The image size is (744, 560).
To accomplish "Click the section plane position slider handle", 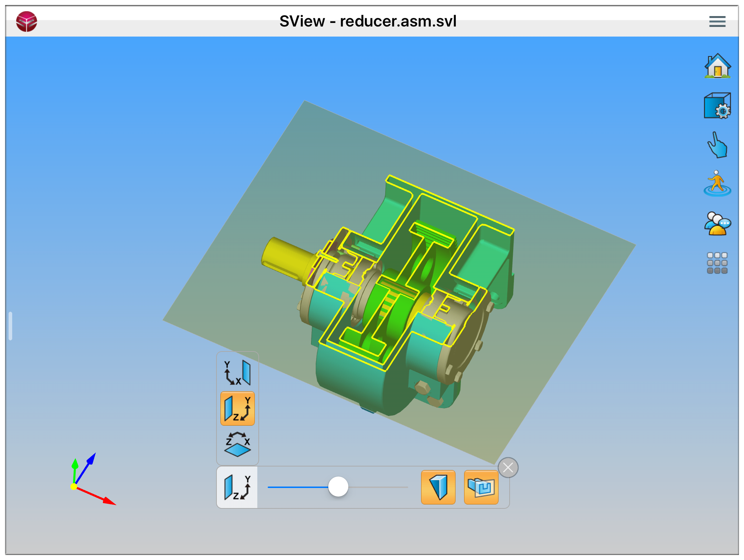I will 338,487.
